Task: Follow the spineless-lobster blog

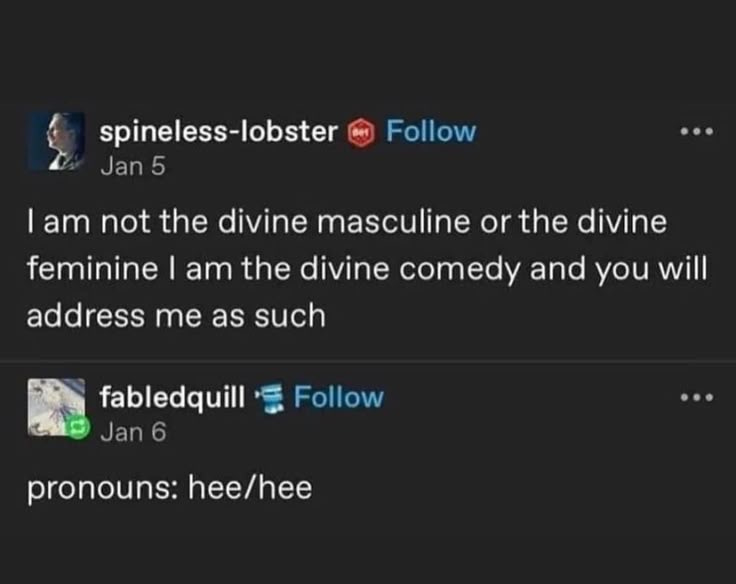Action: coord(431,131)
